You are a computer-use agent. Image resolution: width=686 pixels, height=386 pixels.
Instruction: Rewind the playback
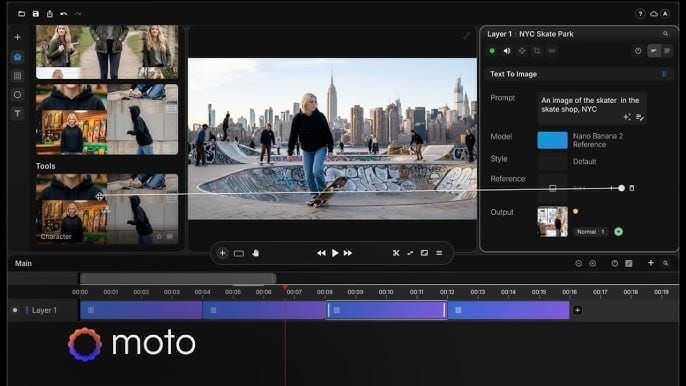pos(321,253)
